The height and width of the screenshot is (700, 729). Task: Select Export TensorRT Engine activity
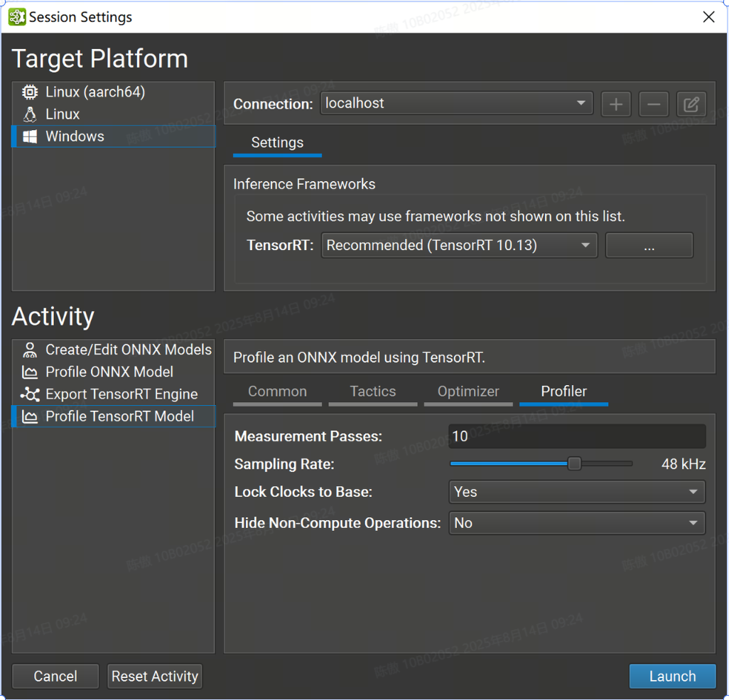(x=114, y=394)
